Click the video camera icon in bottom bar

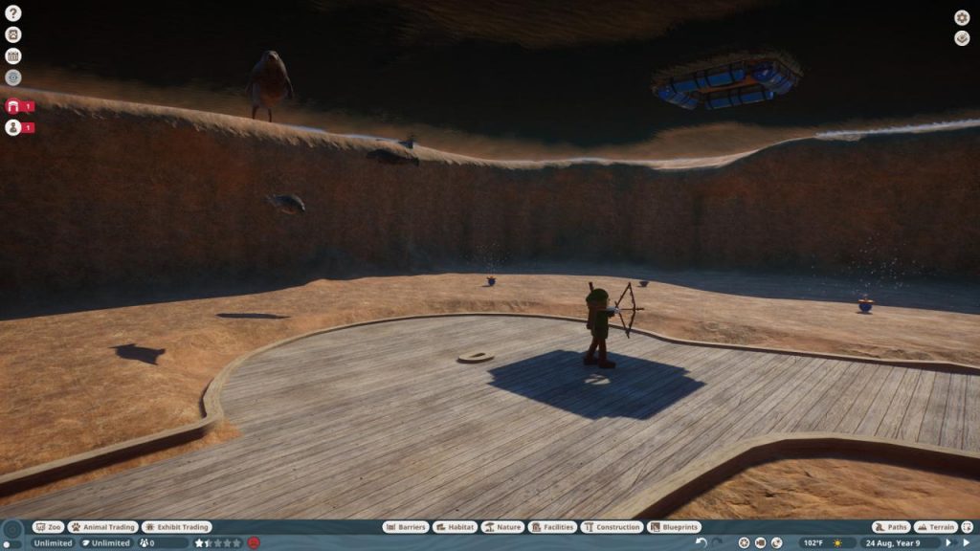pos(760,543)
